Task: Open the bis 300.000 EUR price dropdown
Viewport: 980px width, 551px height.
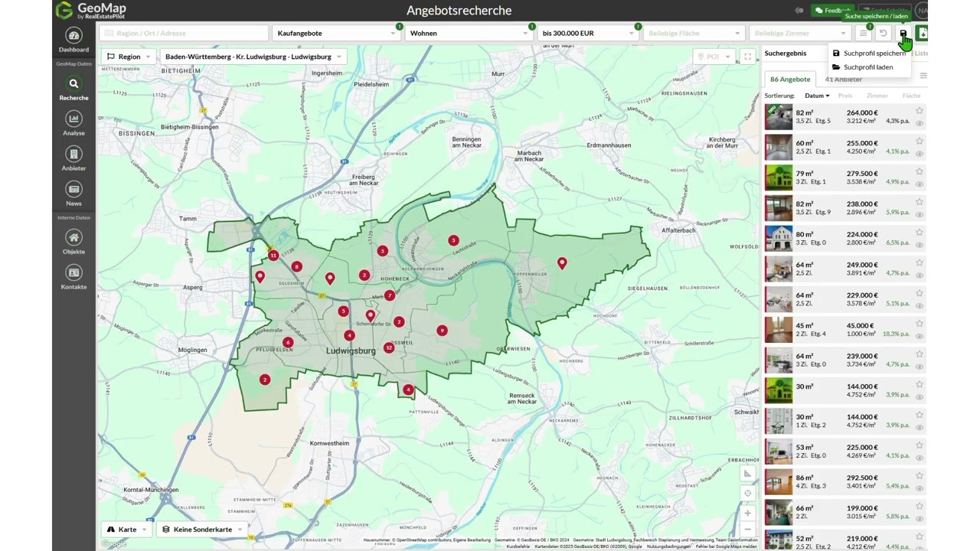Action: (588, 33)
